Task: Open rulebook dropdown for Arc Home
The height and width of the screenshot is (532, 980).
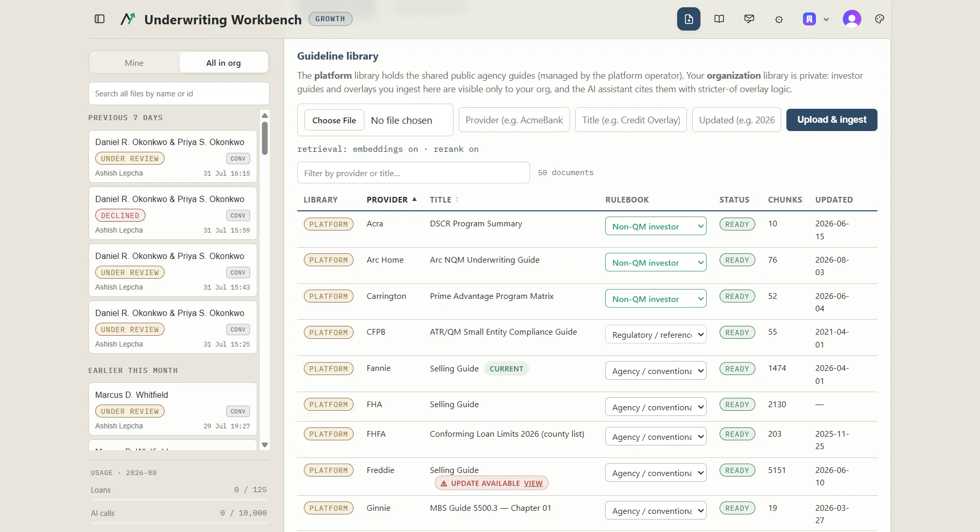Action: pos(655,263)
